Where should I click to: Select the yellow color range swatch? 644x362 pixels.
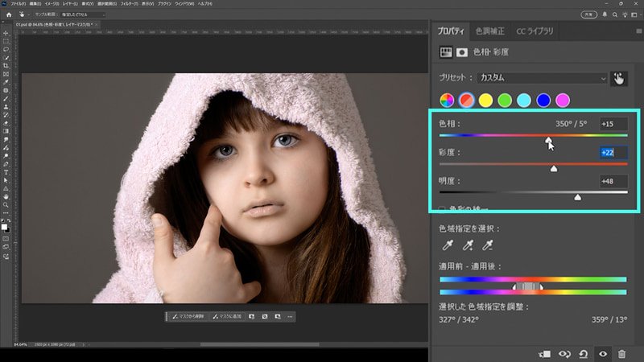point(485,101)
